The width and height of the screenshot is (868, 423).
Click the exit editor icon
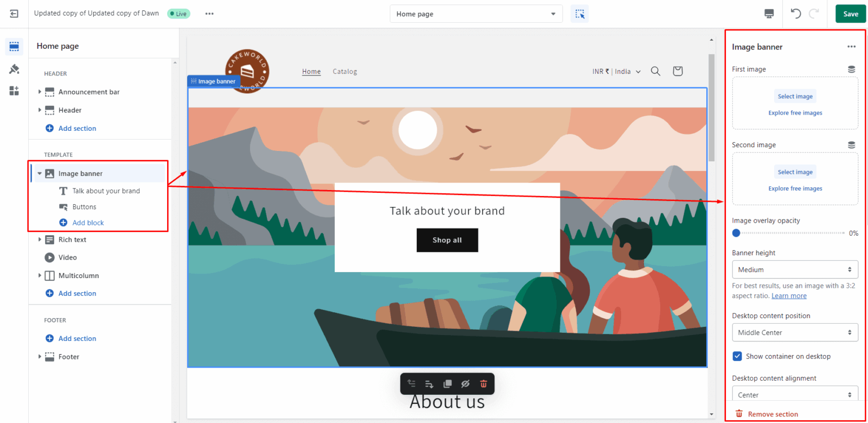(14, 14)
